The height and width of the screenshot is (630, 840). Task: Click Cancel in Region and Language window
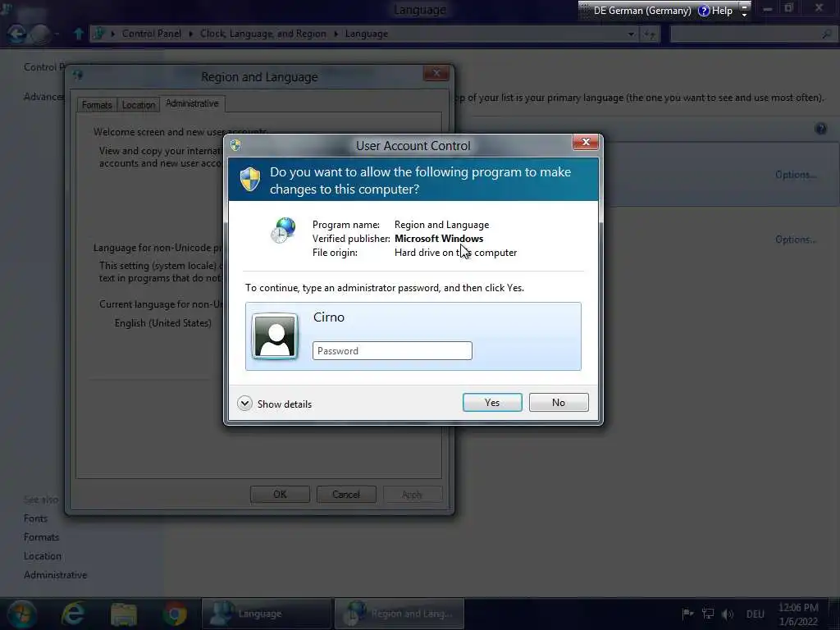point(346,494)
